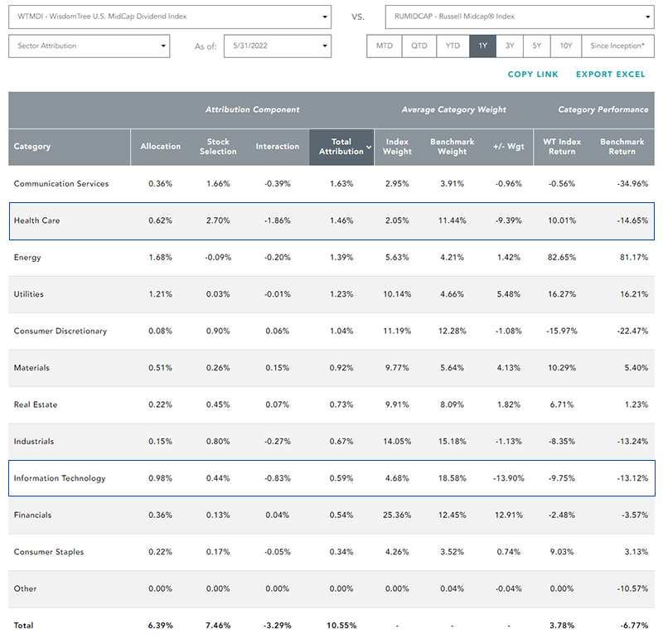The width and height of the screenshot is (663, 644).
Task: Click Financials index weight 25.36%
Action: pyautogui.click(x=397, y=515)
